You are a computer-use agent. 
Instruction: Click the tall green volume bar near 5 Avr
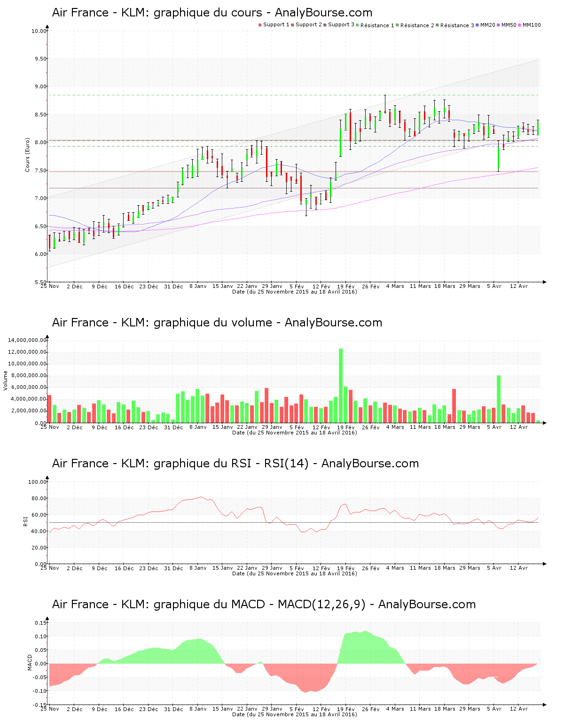pos(499,399)
